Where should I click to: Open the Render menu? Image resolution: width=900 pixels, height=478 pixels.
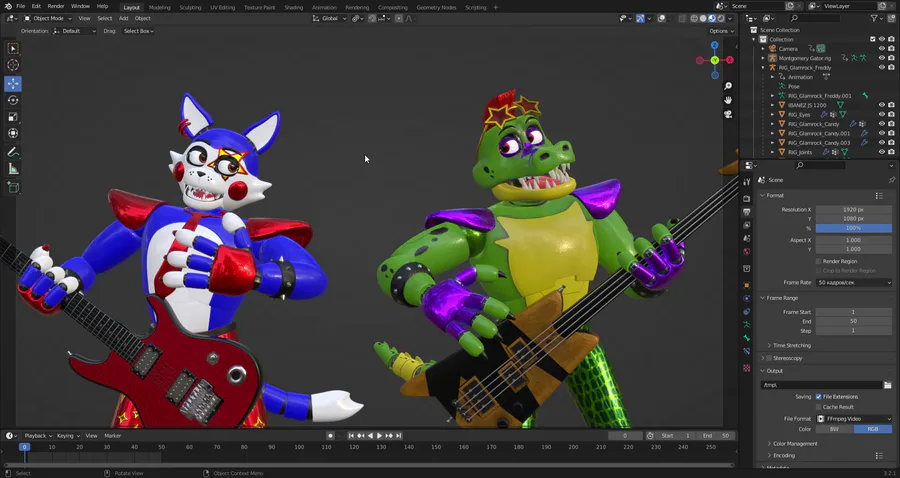click(56, 6)
